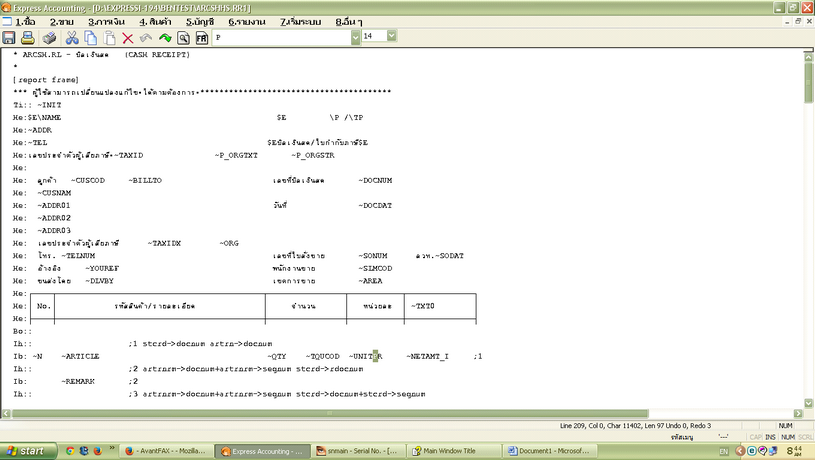Image resolution: width=815 pixels, height=460 pixels.
Task: Click the FR find-replace icon
Action: click(202, 37)
